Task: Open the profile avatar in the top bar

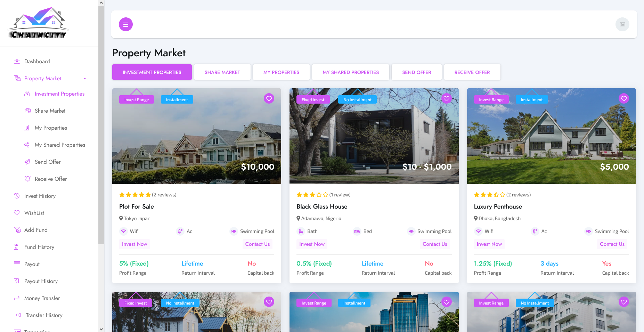Action: point(622,24)
